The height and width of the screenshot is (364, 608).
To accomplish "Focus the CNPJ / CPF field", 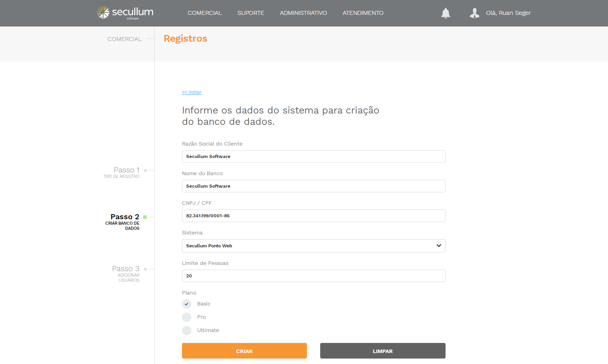I will coord(314,216).
